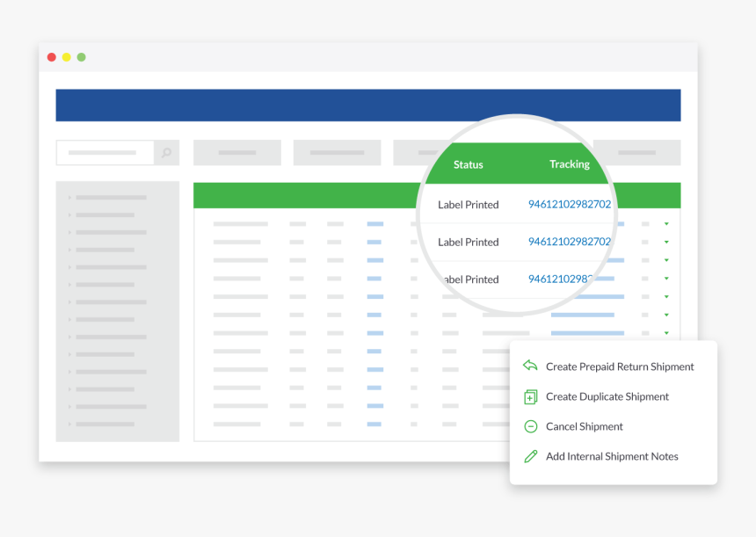Open the first filter dropdown above the table
756x537 pixels.
tap(236, 152)
